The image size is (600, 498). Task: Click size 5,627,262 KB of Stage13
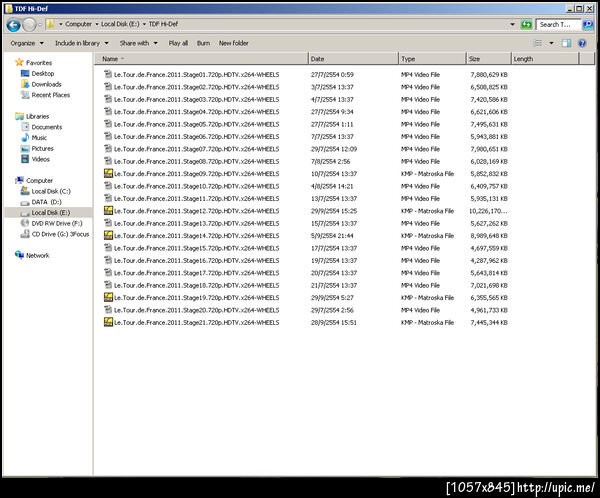pos(489,223)
